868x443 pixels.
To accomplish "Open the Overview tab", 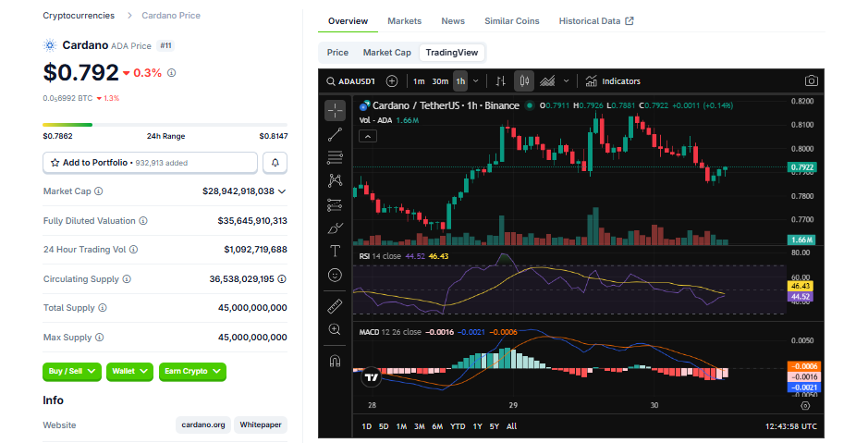I will (348, 21).
